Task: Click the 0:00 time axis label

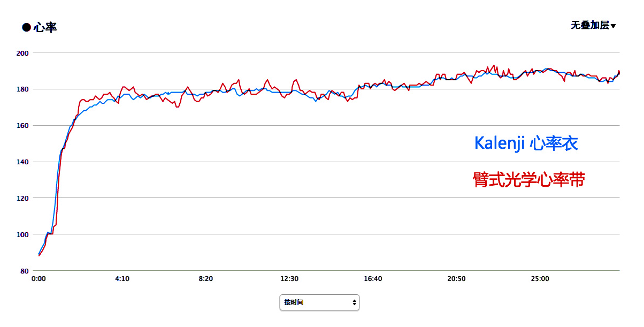Action: click(39, 279)
